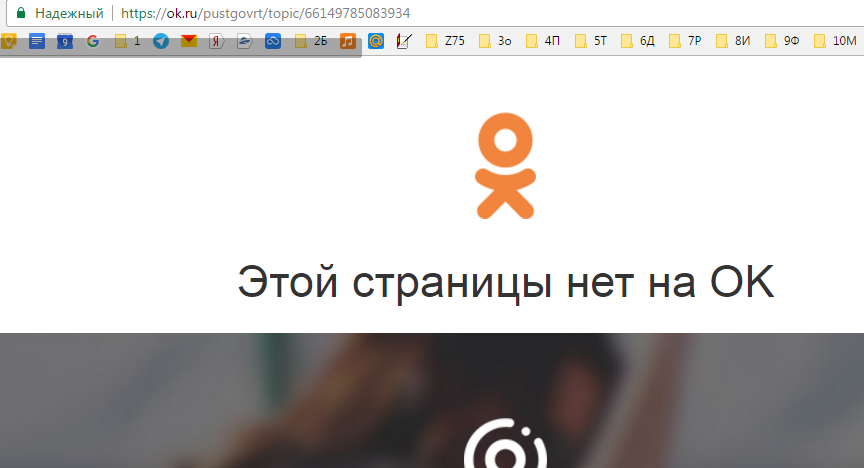864x468 pixels.
Task: Open the notepad with pen bookmark
Action: 404,41
